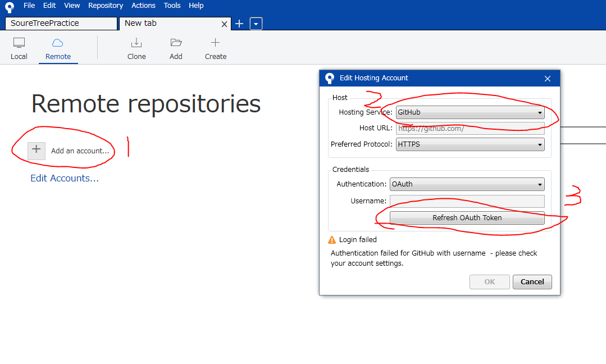
Task: Open the View menu
Action: coord(72,6)
